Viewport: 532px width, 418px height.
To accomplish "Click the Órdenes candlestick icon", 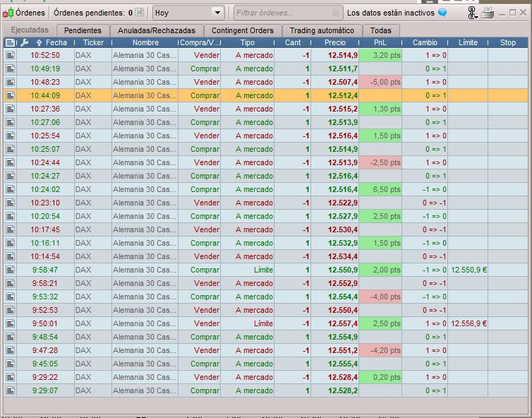I will click(x=8, y=13).
